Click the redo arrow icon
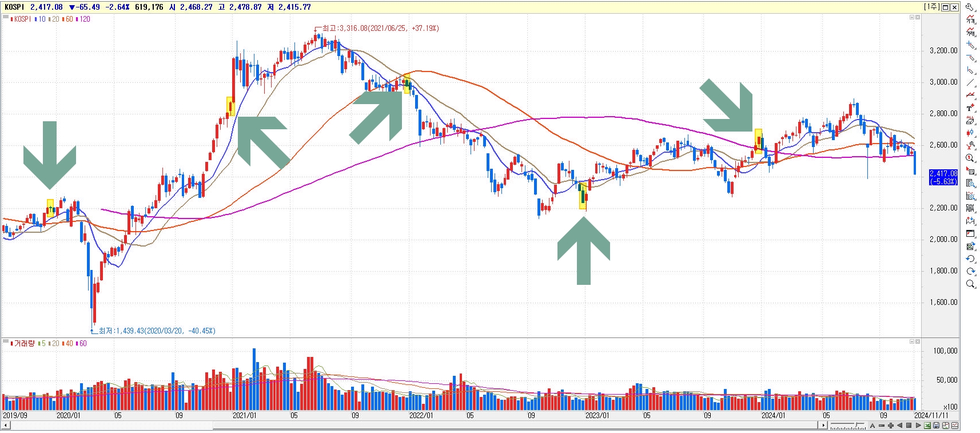 [970, 271]
